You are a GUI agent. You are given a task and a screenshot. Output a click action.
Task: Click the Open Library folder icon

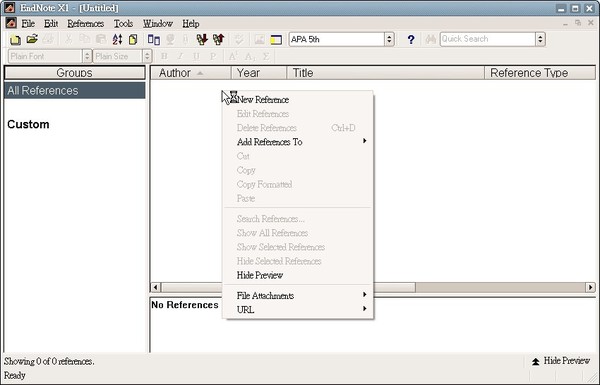pyautogui.click(x=32, y=39)
